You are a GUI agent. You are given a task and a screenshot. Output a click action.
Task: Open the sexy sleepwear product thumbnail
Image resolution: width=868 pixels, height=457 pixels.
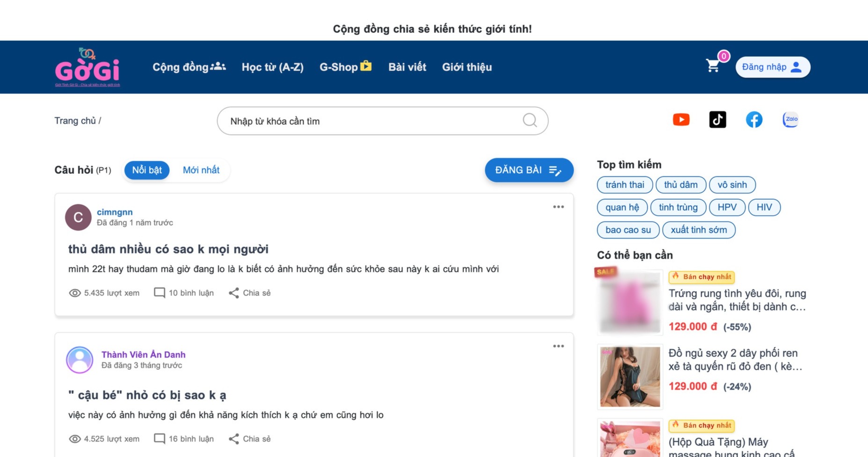click(x=629, y=377)
